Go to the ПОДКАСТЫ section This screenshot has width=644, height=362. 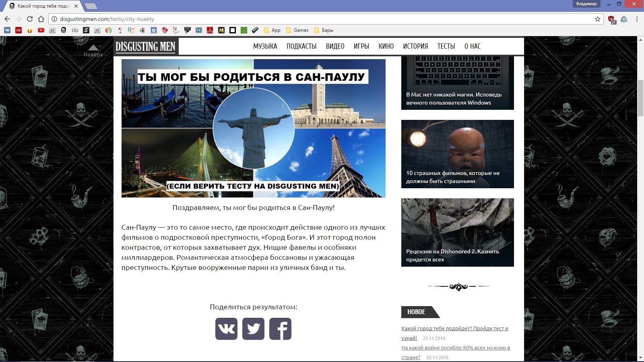coord(301,46)
